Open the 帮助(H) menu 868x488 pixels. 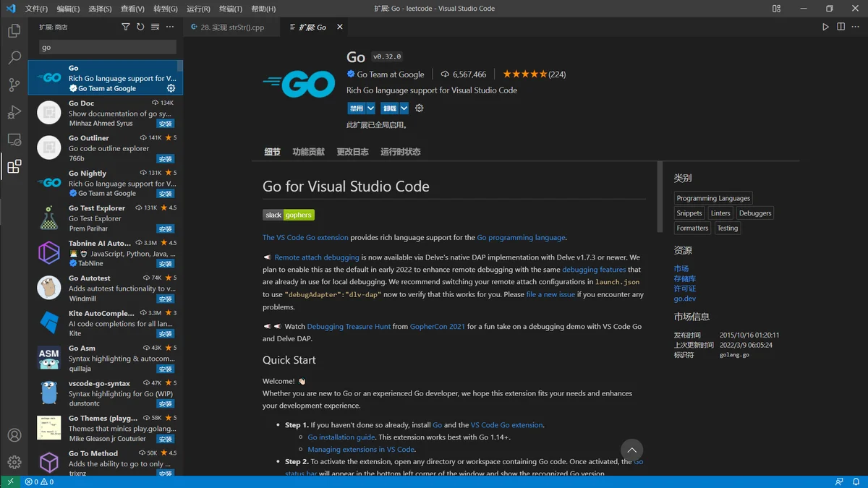pyautogui.click(x=263, y=9)
